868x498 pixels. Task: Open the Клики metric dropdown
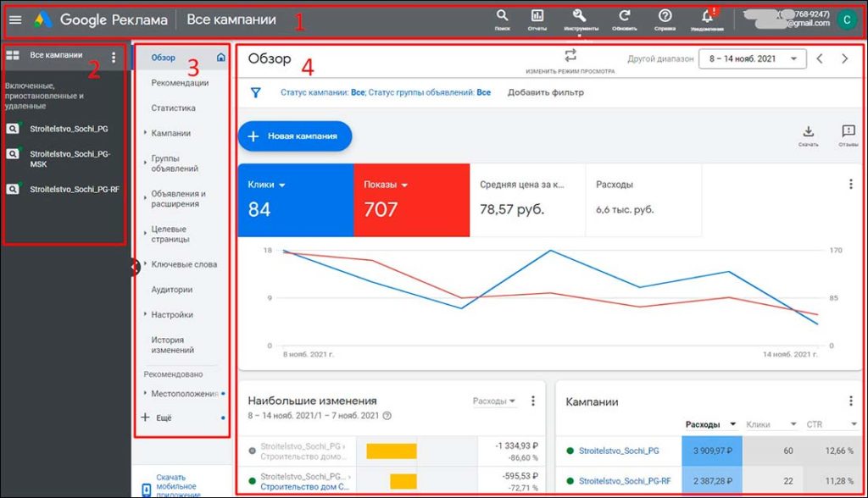281,185
